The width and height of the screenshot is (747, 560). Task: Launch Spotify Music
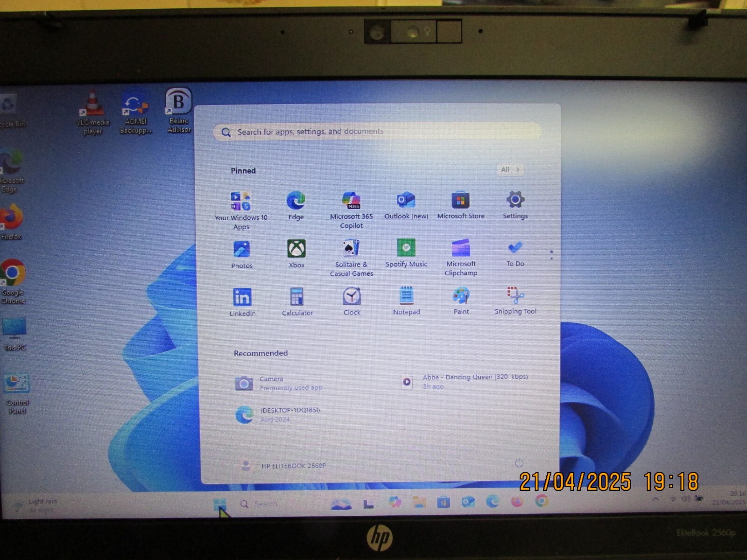[x=406, y=253]
